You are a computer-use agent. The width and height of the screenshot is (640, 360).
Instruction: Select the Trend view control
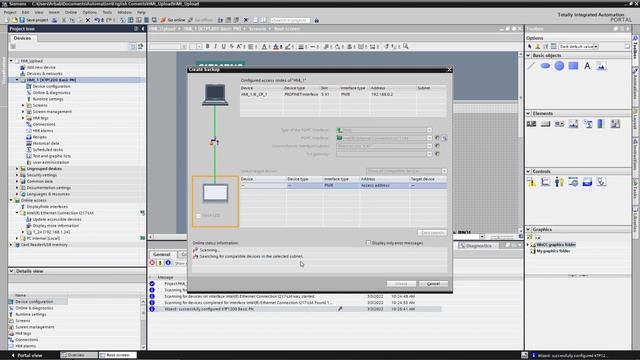(x=545, y=182)
